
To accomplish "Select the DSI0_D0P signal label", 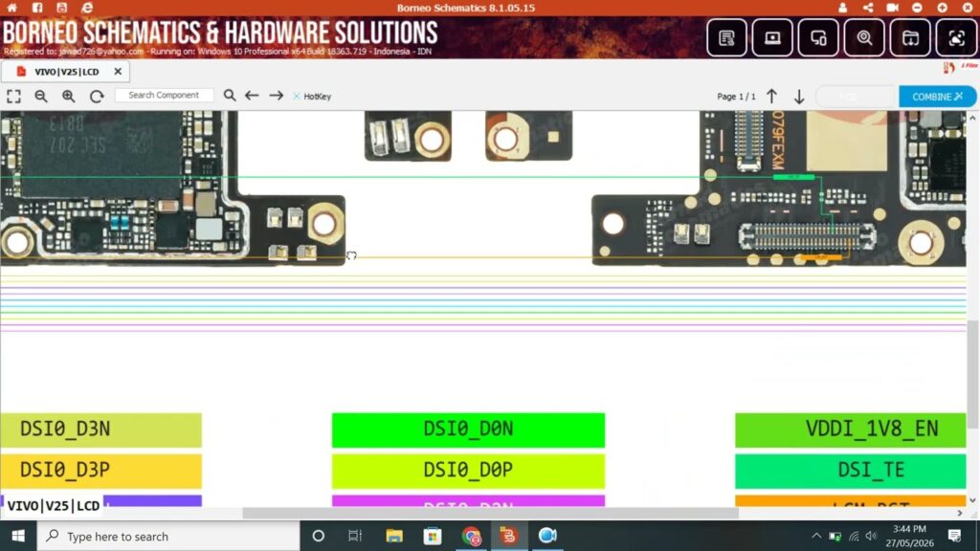I will tap(468, 471).
